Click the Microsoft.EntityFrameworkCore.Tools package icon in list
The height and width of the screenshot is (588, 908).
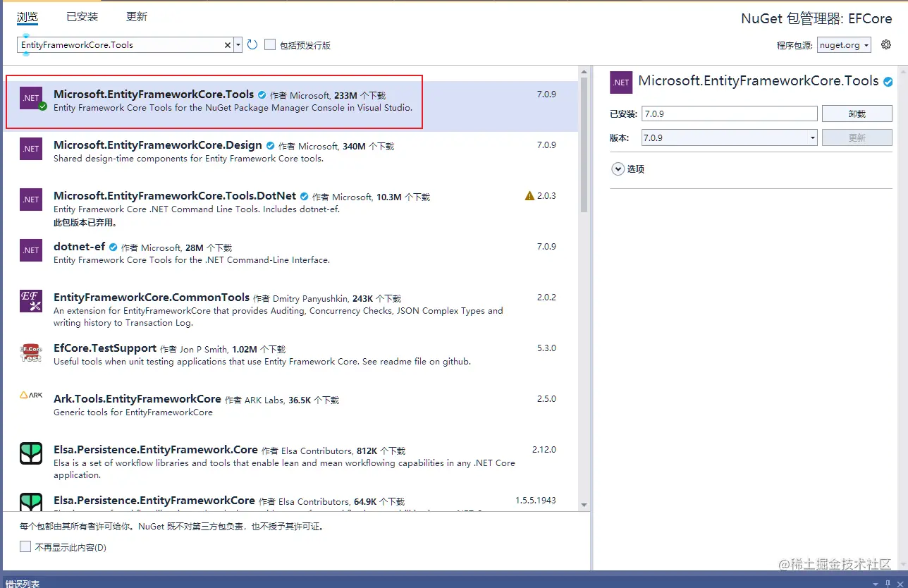(31, 98)
